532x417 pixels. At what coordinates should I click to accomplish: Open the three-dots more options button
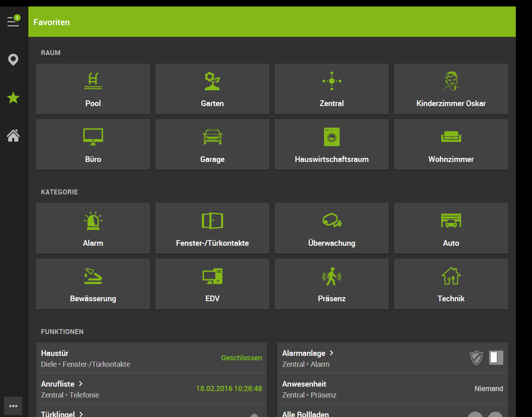(13, 406)
